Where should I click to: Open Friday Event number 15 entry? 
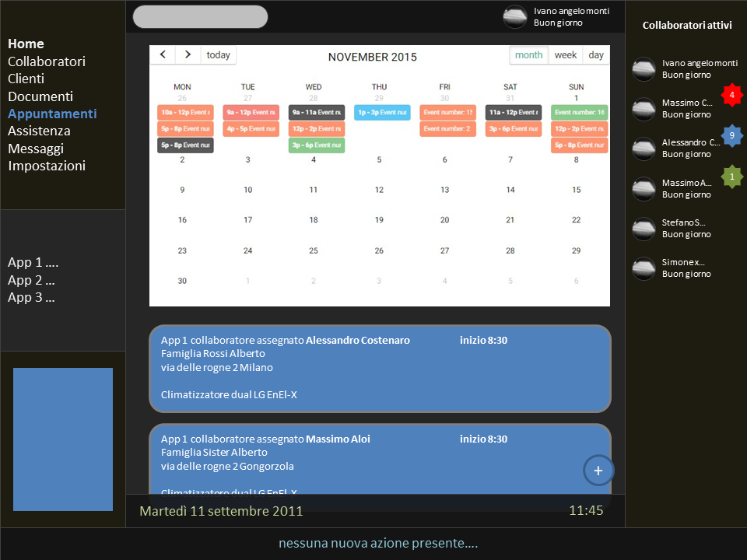click(x=448, y=112)
